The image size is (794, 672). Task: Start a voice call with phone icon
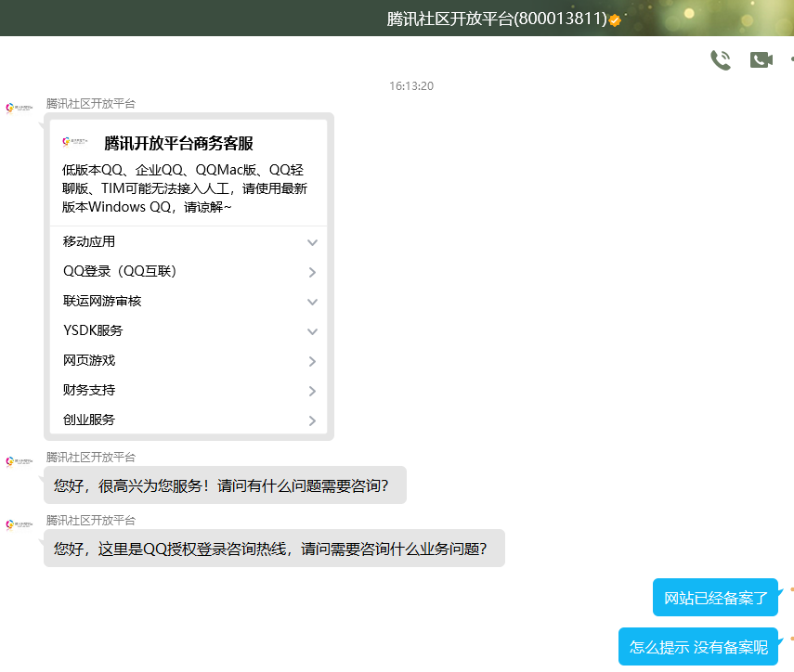[x=720, y=60]
